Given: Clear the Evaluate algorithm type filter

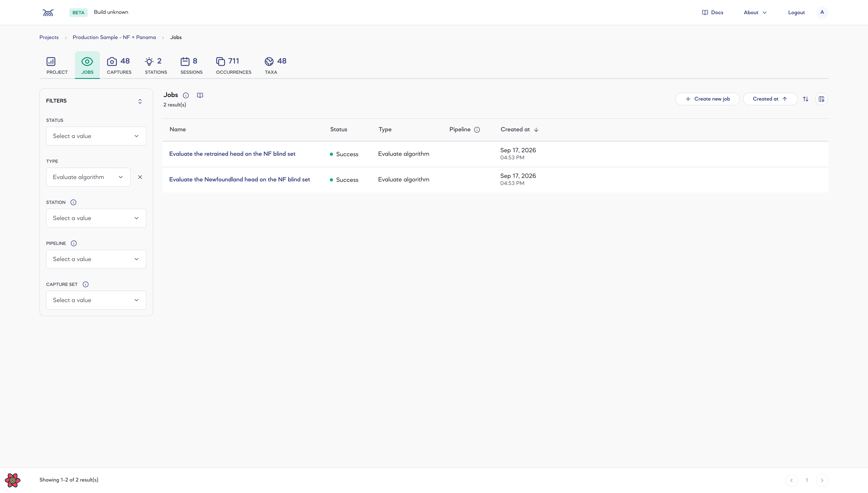Looking at the screenshot, I should (x=140, y=177).
